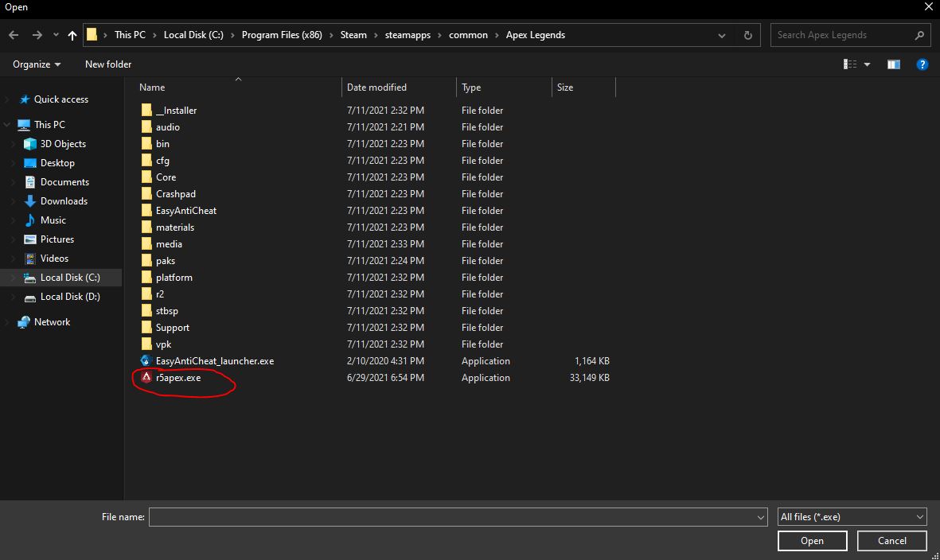
Task: Toggle the preview pane
Action: (893, 64)
